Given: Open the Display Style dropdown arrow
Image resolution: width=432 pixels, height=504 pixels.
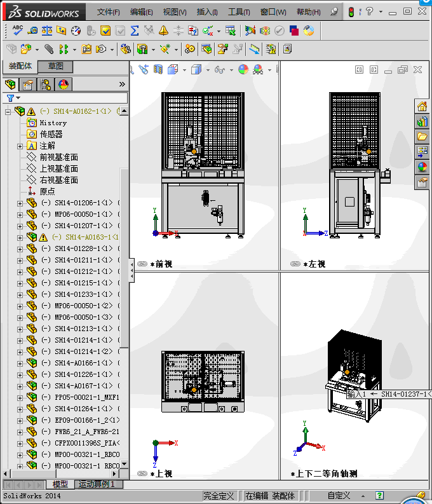Looking at the screenshot, I should 208,70.
